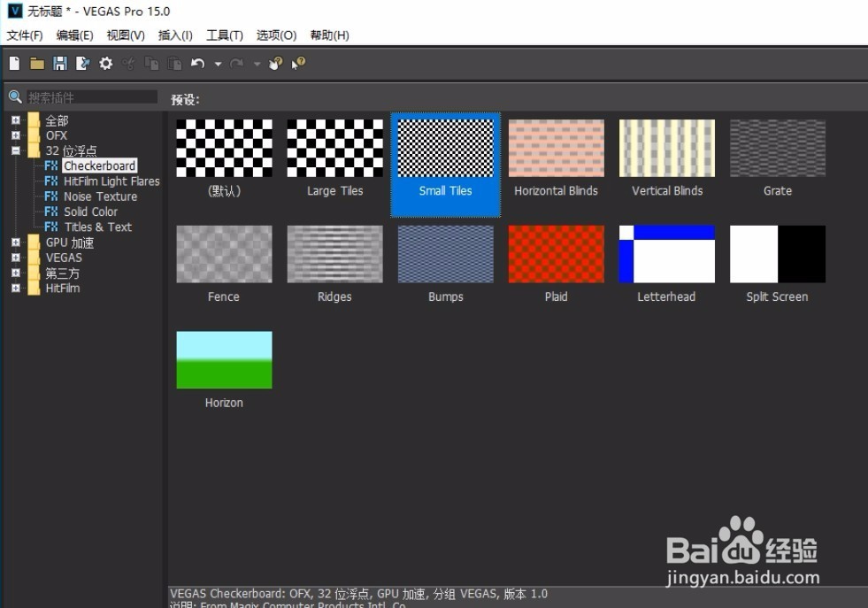The image size is (868, 608).
Task: Expand the GPU 加速 folder node
Action: click(x=16, y=242)
